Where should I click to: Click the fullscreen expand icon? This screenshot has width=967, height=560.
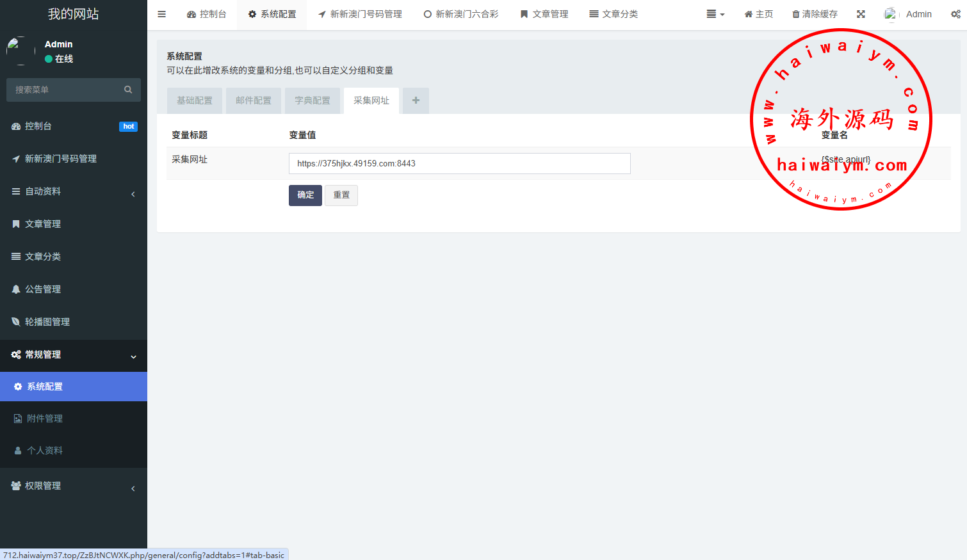861,14
